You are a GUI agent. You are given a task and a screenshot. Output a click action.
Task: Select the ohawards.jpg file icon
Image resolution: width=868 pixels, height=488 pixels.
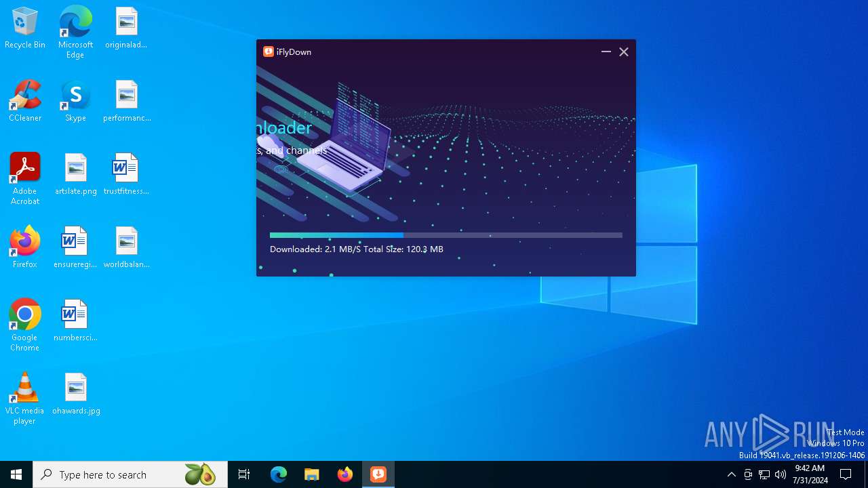click(x=76, y=394)
